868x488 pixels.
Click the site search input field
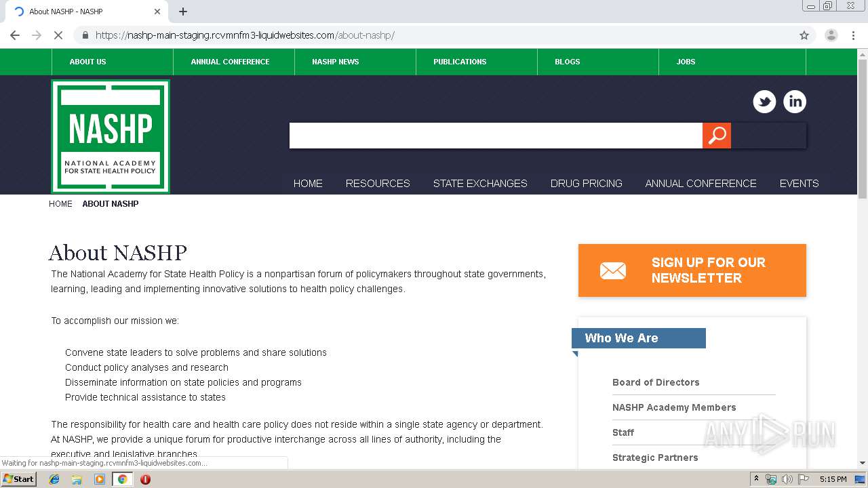496,136
